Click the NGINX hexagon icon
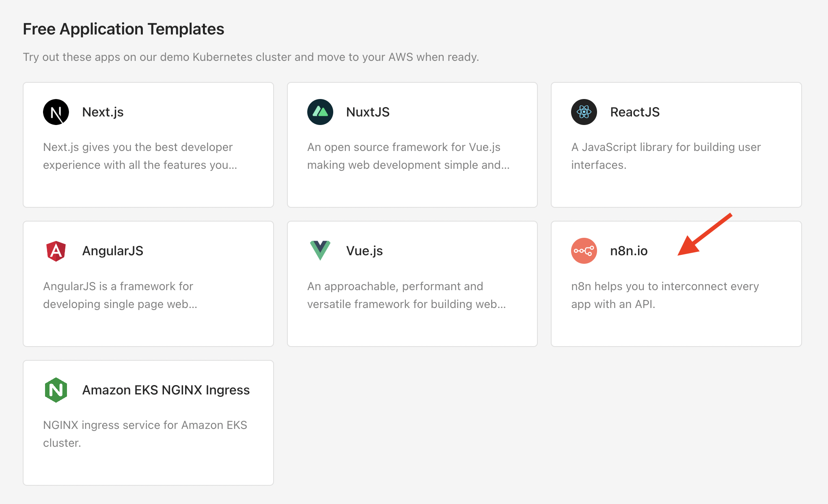 [56, 390]
